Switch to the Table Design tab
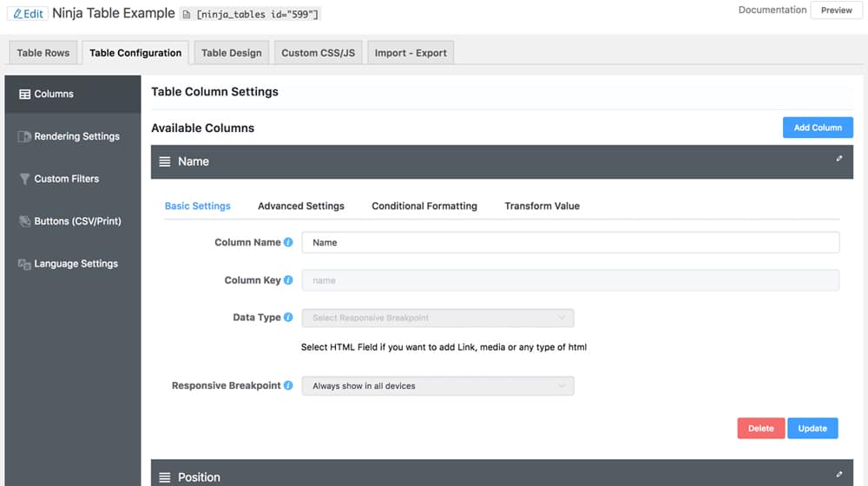The height and width of the screenshot is (486, 868). point(231,53)
